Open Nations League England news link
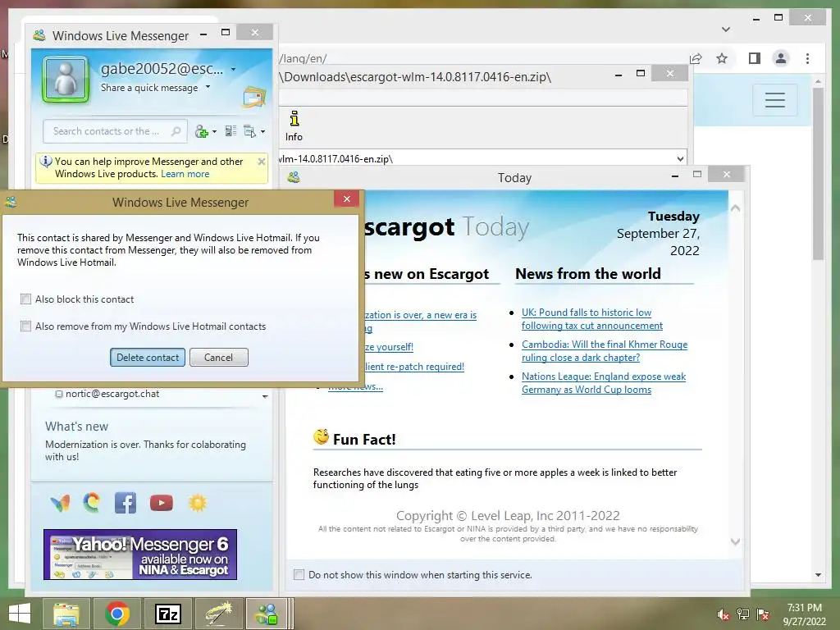The height and width of the screenshot is (630, 840). (604, 383)
